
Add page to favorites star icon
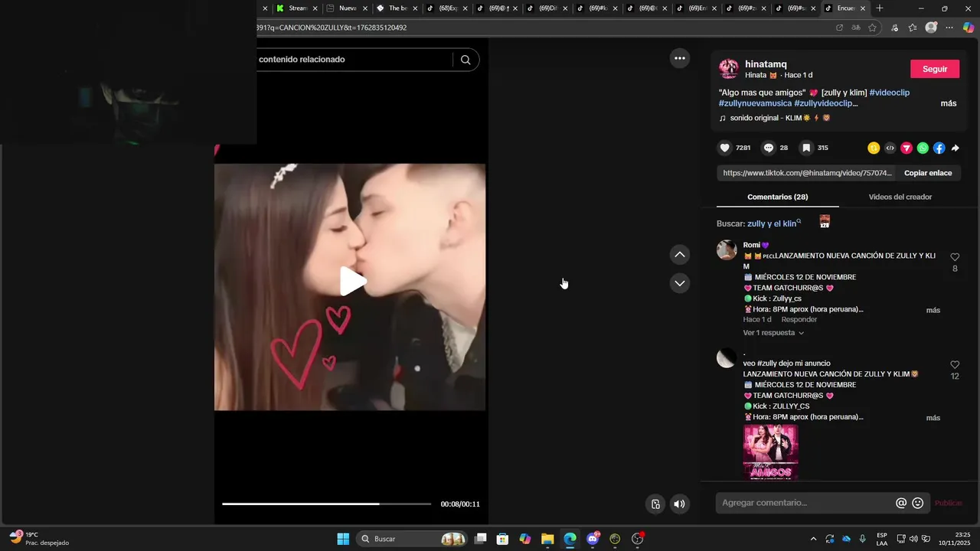coord(873,28)
